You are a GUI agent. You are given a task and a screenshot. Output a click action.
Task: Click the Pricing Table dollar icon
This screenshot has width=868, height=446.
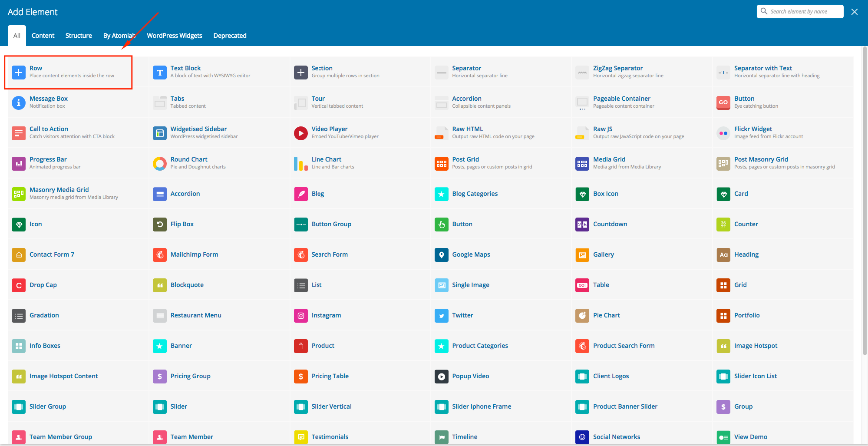click(301, 376)
